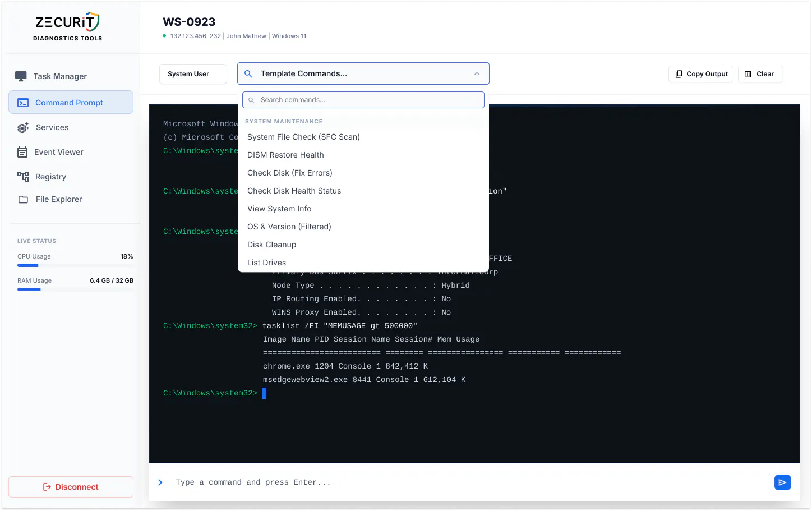Click the Disconnect exit arrow icon
This screenshot has height=511, width=812.
47,487
